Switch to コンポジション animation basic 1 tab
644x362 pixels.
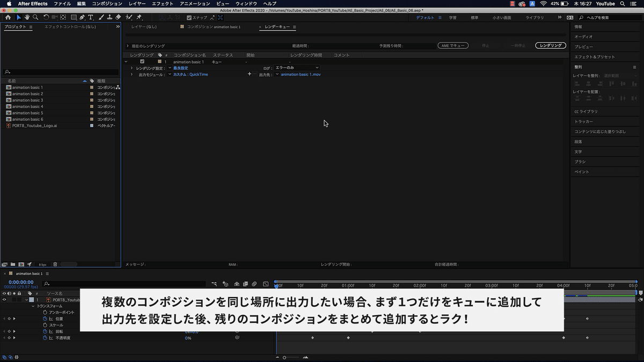coord(214,27)
